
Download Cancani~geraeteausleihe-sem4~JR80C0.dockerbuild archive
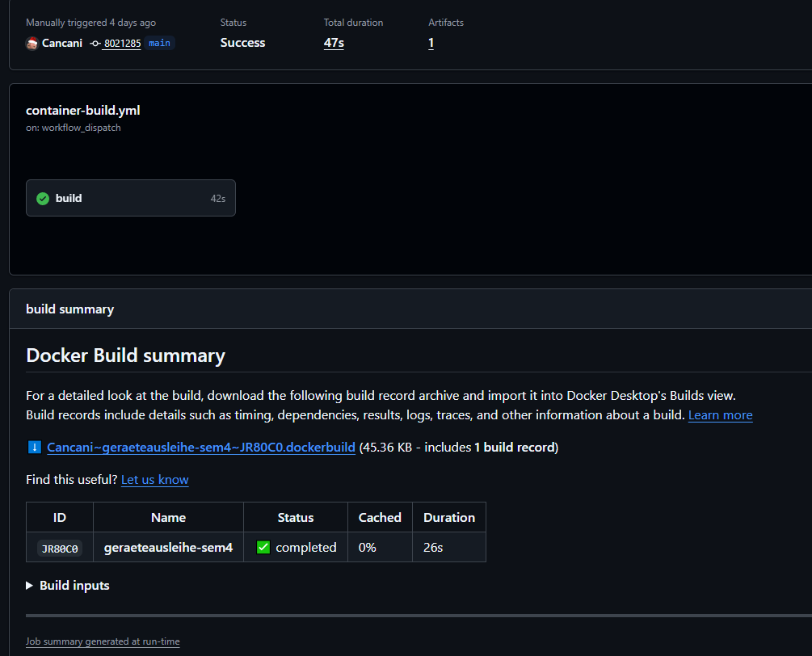(201, 448)
